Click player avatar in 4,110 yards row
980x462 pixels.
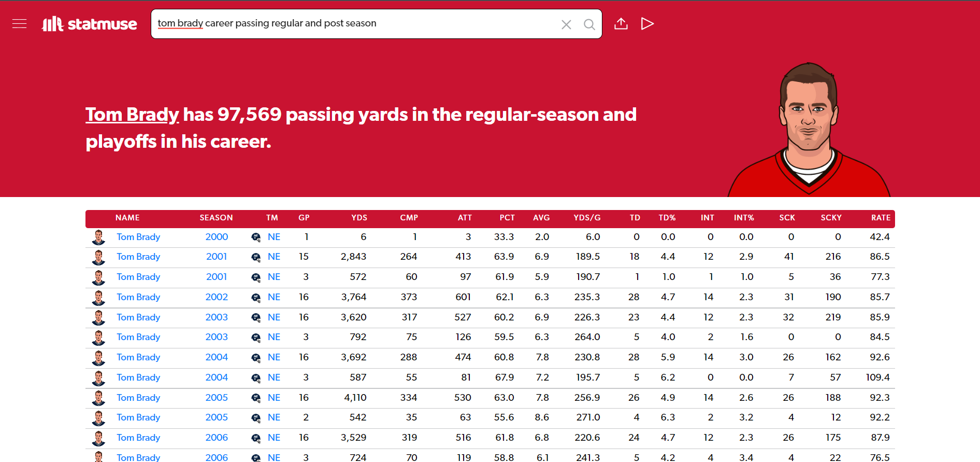click(98, 398)
